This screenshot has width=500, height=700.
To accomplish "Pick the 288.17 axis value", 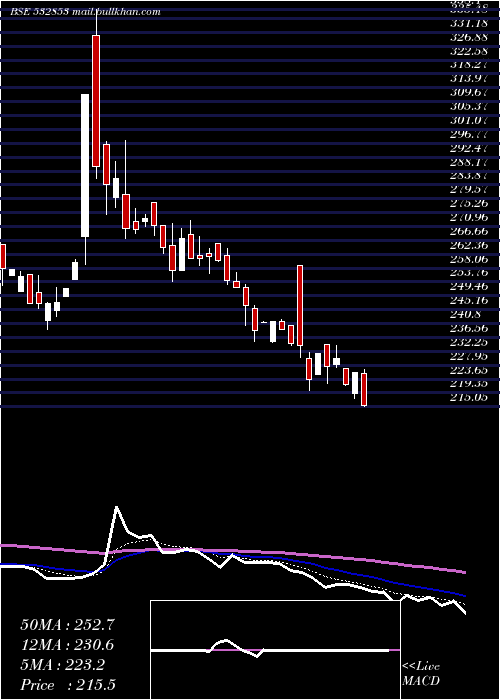I will click(470, 162).
